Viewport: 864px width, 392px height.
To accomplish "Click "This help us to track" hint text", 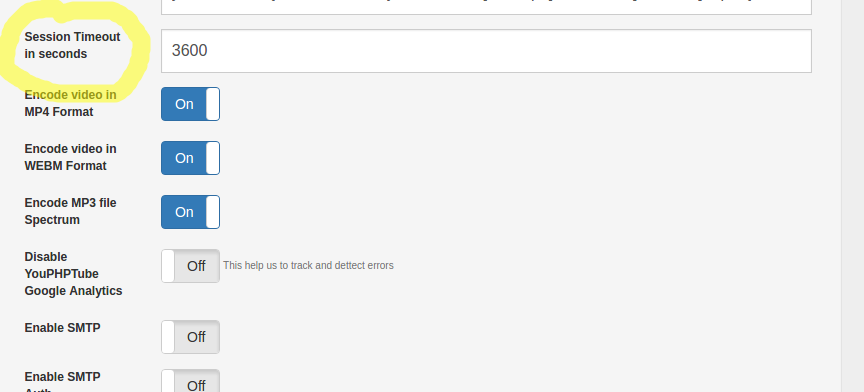I will pos(308,265).
